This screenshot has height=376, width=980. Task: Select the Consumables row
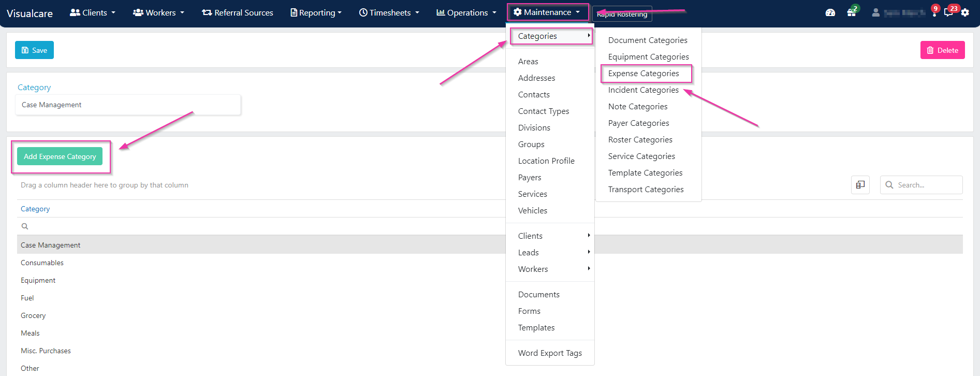pos(490,263)
